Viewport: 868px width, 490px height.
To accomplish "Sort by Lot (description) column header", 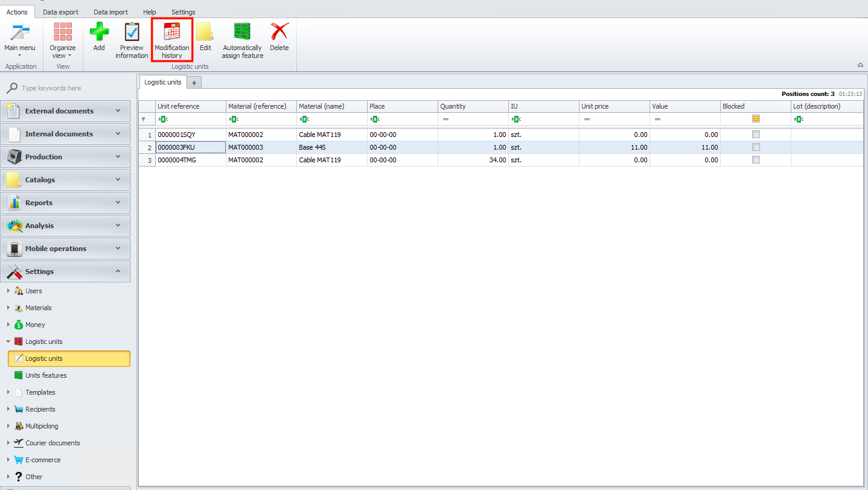I will click(828, 106).
